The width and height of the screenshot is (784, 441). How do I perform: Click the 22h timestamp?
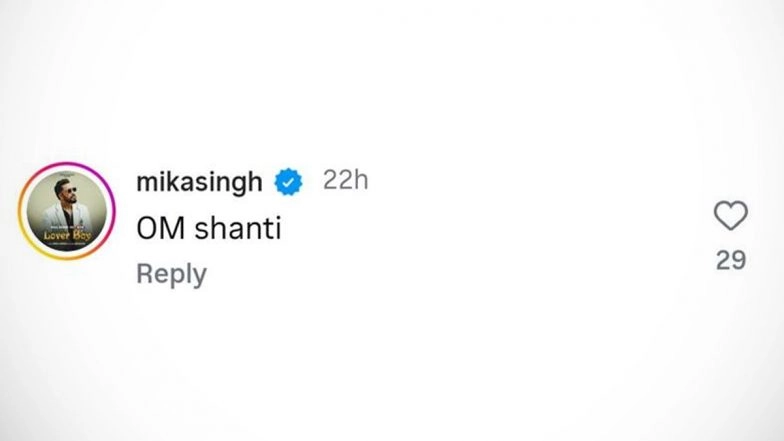click(346, 181)
